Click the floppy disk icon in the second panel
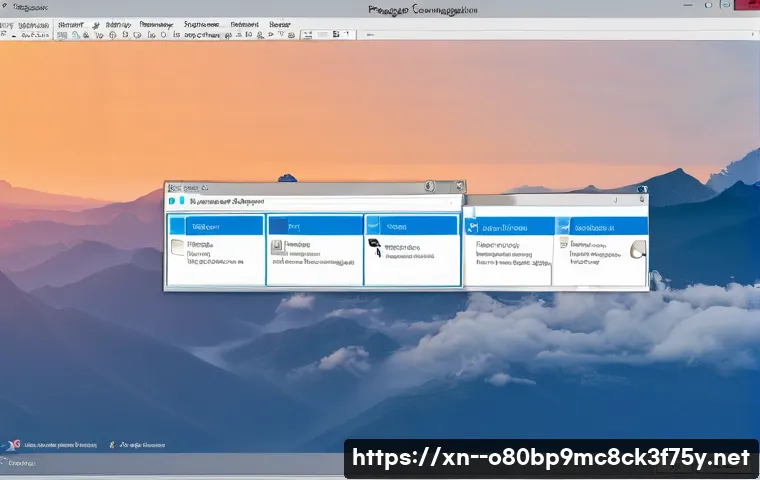Viewport: 760px width, 480px height. pos(276,247)
